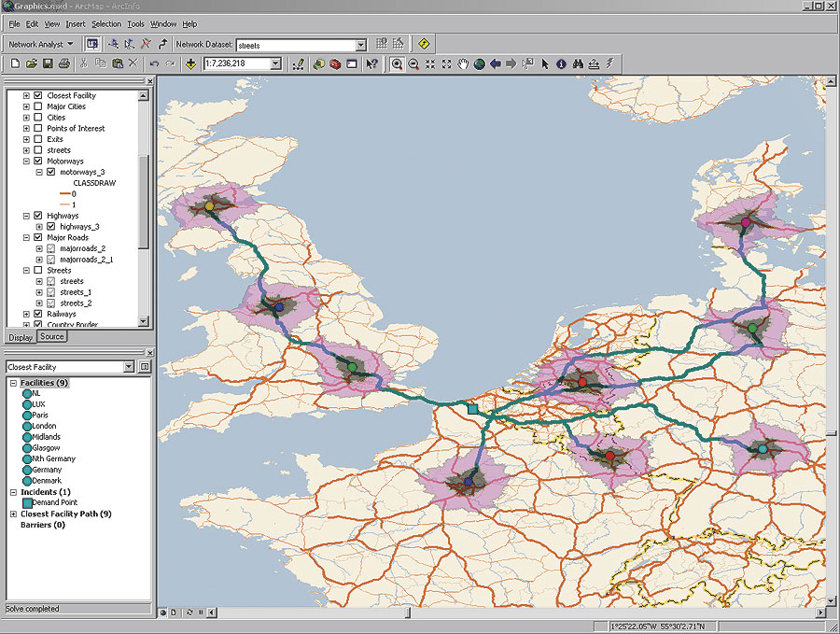Screen dimensions: 840x634
Task: Expand the Closest Facility Path node
Action: (13, 514)
